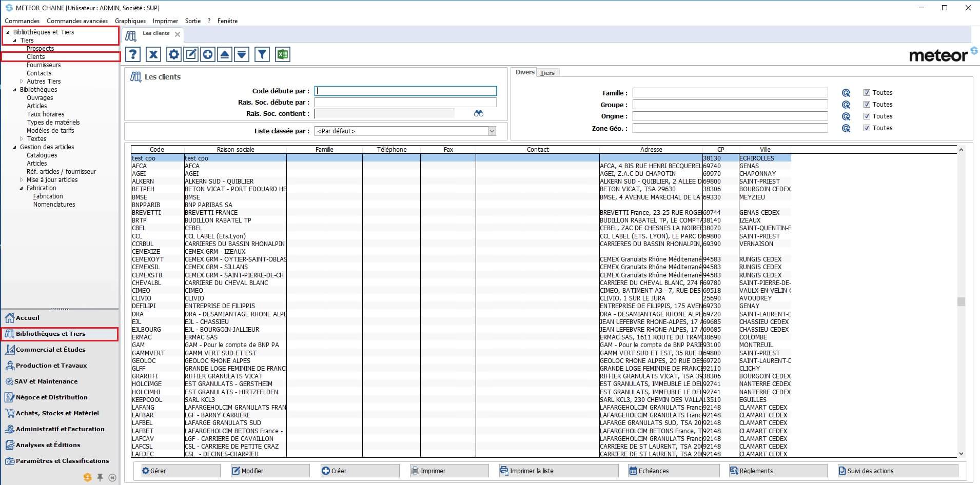Close the Les clients tab
The image size is (980, 485).
click(178, 34)
